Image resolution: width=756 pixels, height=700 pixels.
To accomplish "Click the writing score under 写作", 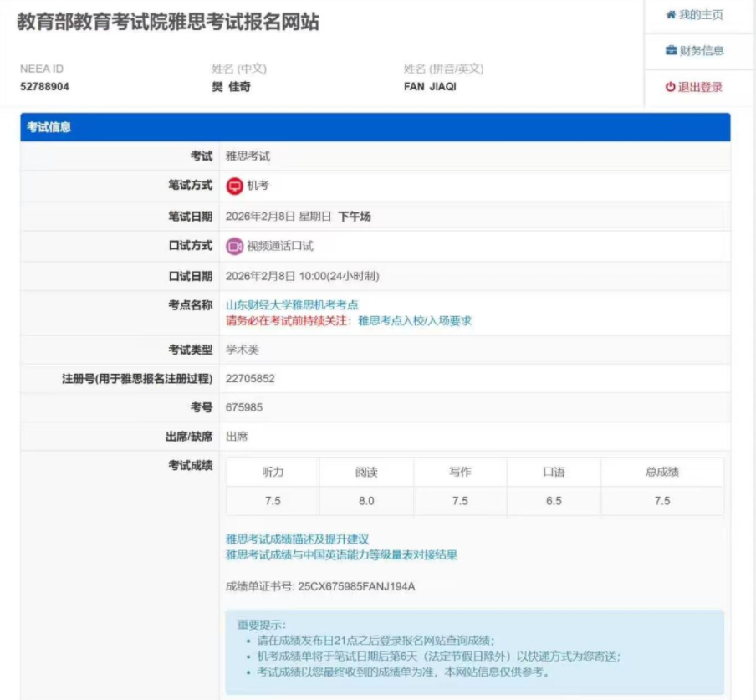I will [x=460, y=501].
